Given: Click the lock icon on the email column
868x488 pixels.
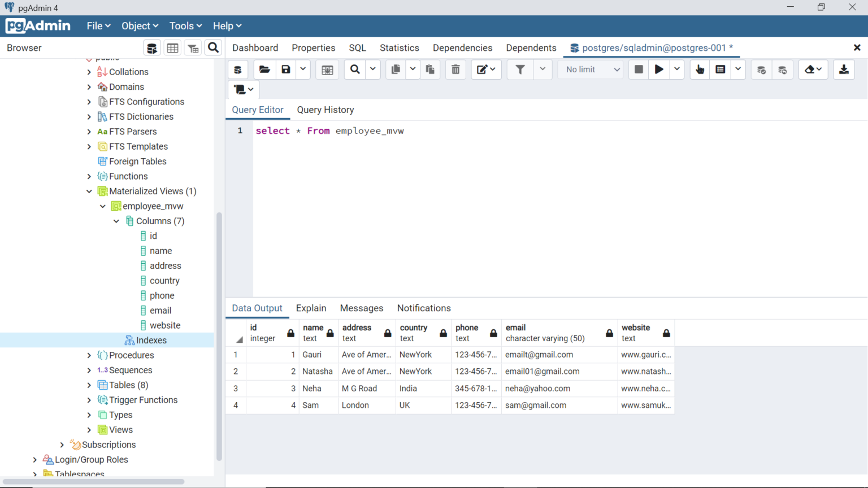Looking at the screenshot, I should [x=609, y=333].
